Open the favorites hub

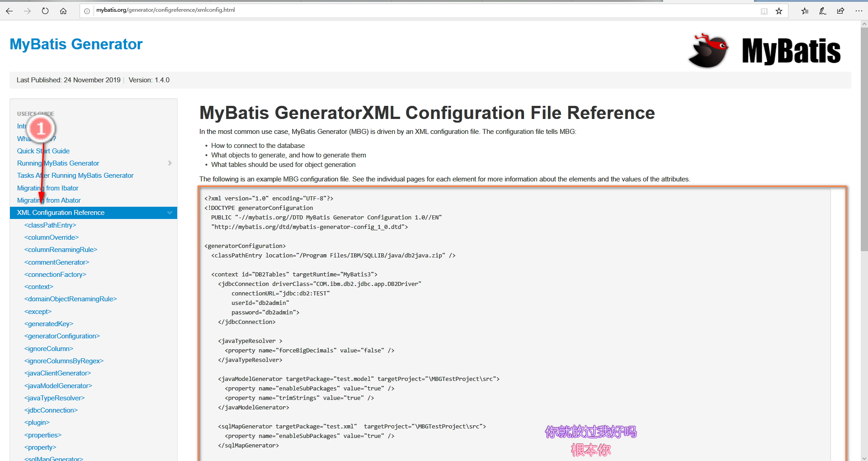pos(805,11)
